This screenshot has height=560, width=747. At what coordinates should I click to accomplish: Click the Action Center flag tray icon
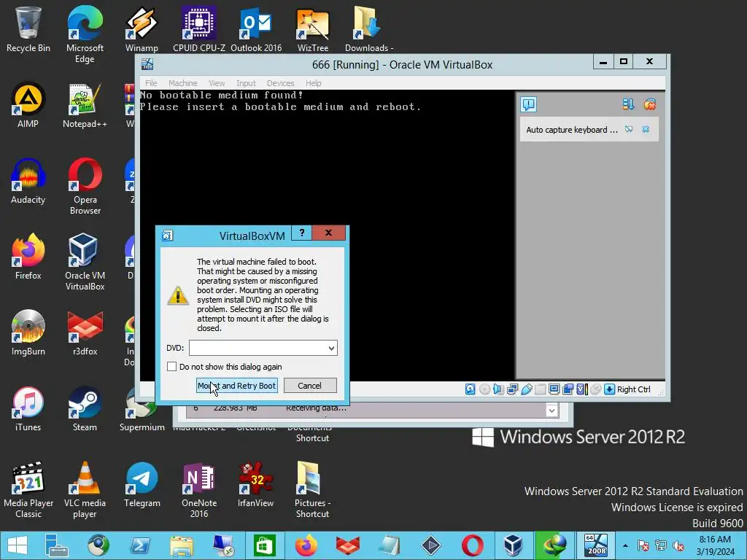tap(643, 545)
